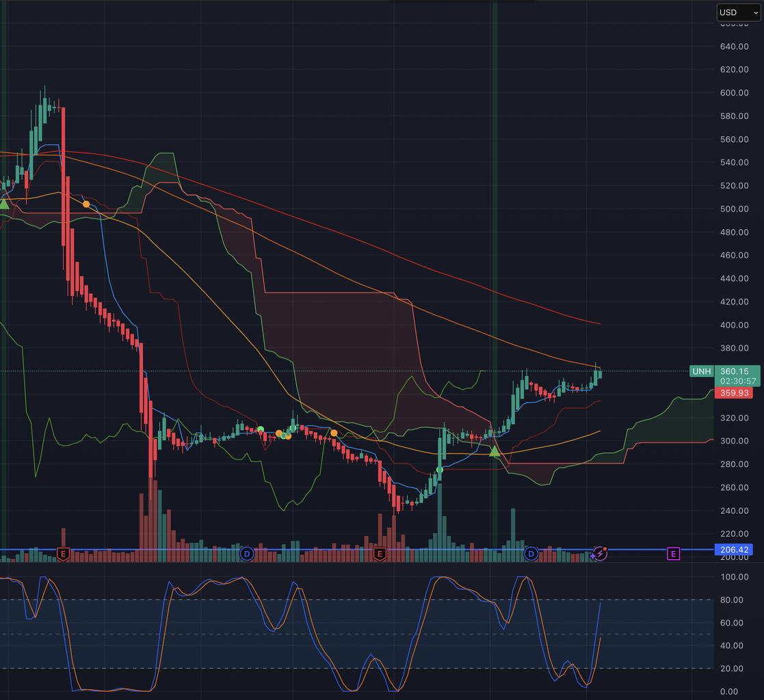Open the USD currency dropdown
764x700 pixels.
click(737, 12)
